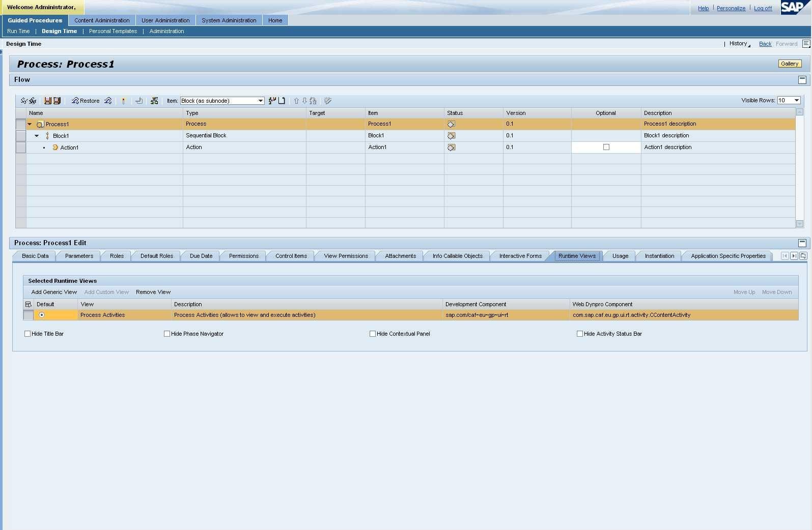Collapse the Block1 tree node
Viewport: 812px width, 530px height.
37,136
